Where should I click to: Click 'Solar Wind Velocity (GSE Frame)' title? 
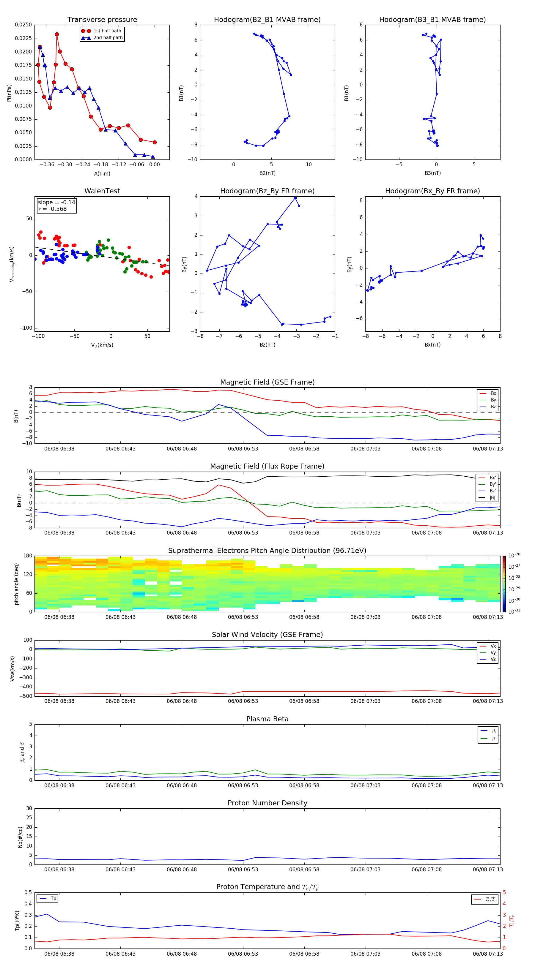pyautogui.click(x=267, y=635)
